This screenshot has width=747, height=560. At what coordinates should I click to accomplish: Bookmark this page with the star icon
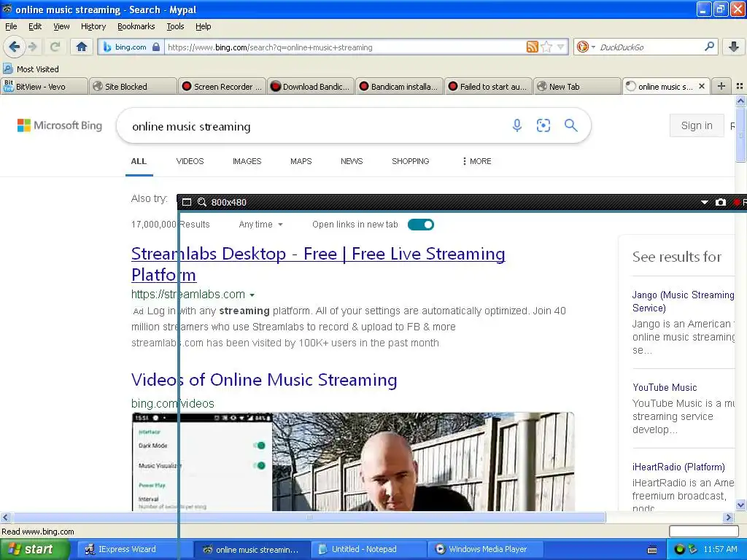point(546,47)
